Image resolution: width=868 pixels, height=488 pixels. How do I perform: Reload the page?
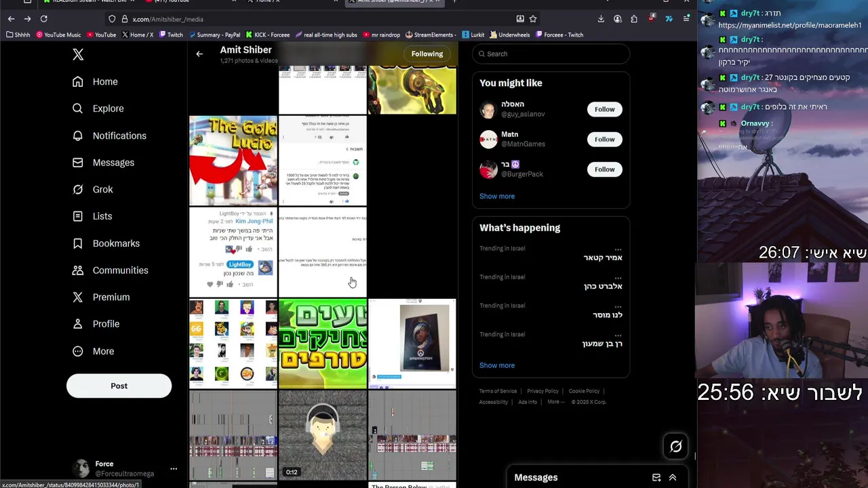coord(43,19)
